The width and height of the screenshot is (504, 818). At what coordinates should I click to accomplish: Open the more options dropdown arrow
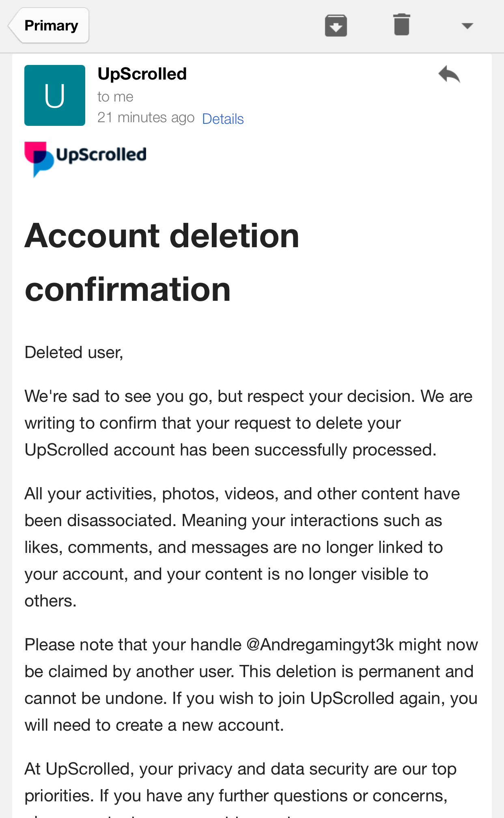click(467, 26)
